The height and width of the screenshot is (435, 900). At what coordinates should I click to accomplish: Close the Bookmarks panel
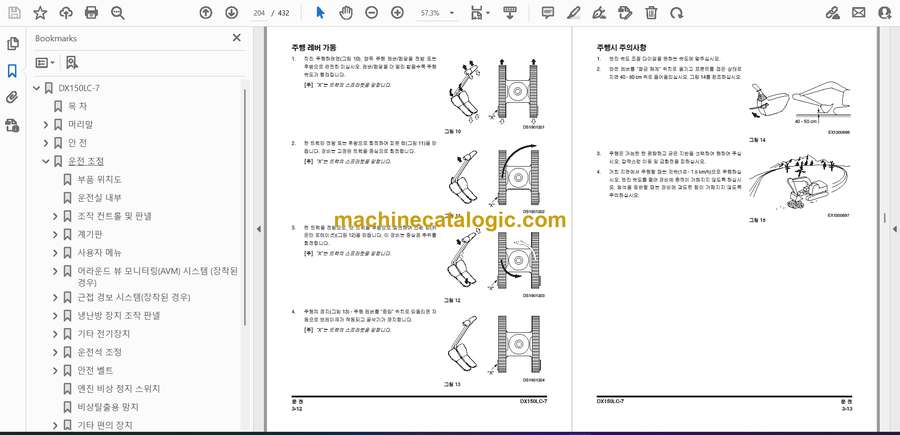236,38
